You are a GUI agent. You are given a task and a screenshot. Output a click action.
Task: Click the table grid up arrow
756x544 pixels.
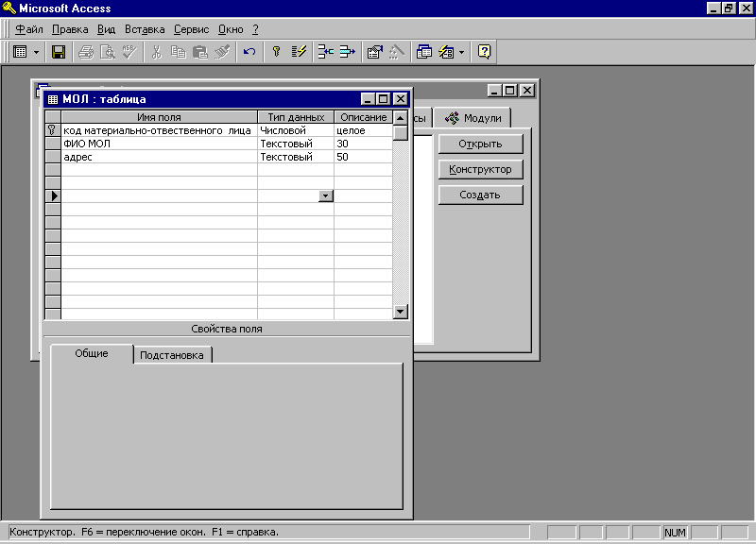point(400,117)
